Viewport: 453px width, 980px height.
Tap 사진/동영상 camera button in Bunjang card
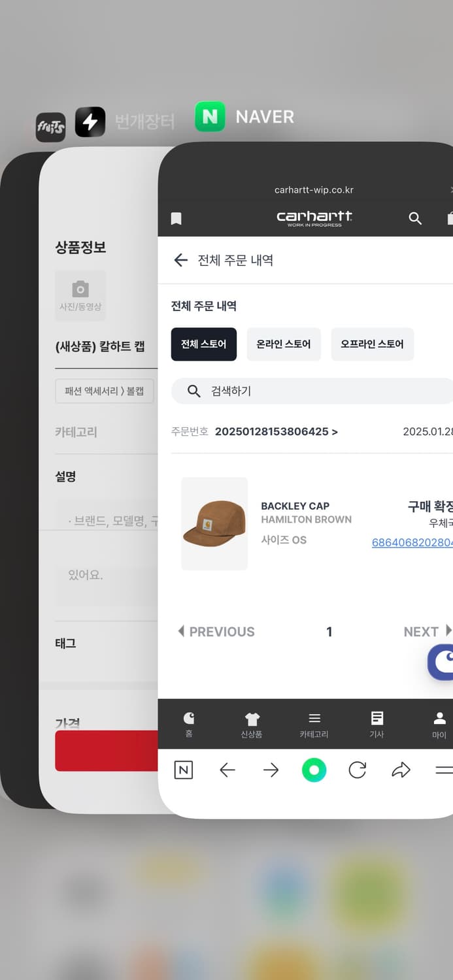coord(80,295)
